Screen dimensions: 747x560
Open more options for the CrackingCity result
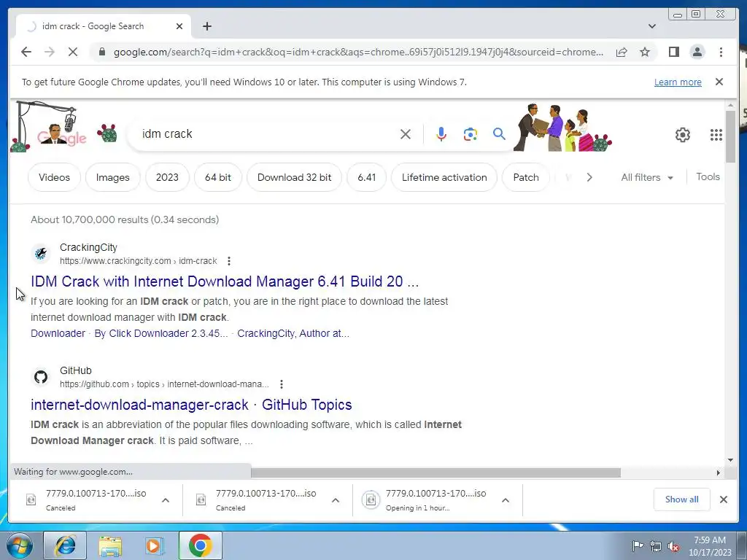click(229, 261)
